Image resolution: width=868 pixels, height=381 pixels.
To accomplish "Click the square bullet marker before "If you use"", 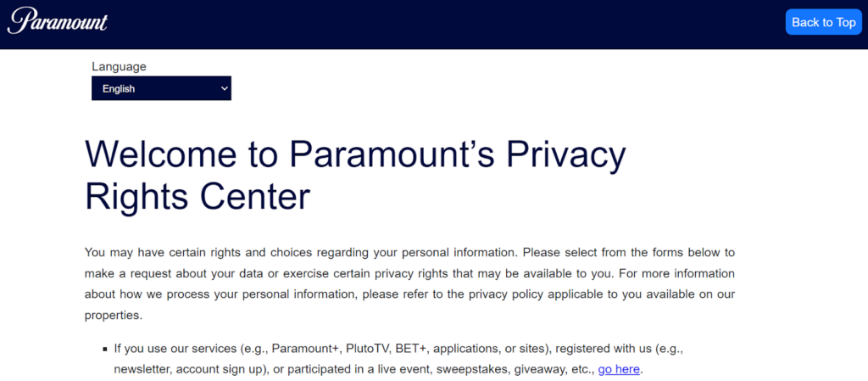I will point(105,350).
